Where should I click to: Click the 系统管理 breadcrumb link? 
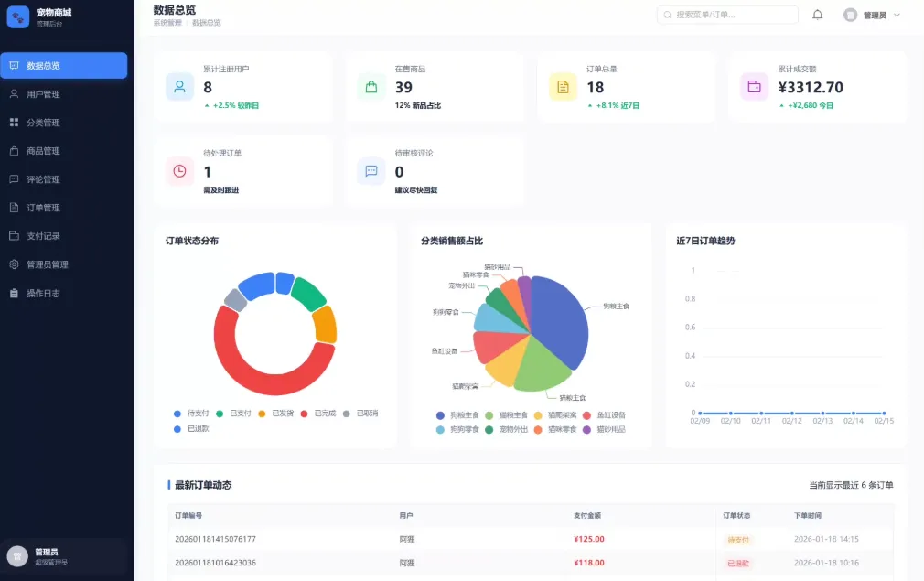(x=167, y=23)
